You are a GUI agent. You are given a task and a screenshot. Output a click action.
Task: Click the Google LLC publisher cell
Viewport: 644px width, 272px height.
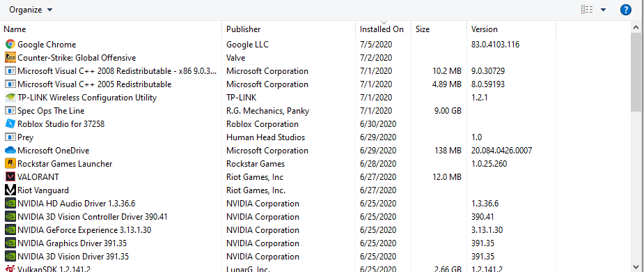(x=248, y=45)
